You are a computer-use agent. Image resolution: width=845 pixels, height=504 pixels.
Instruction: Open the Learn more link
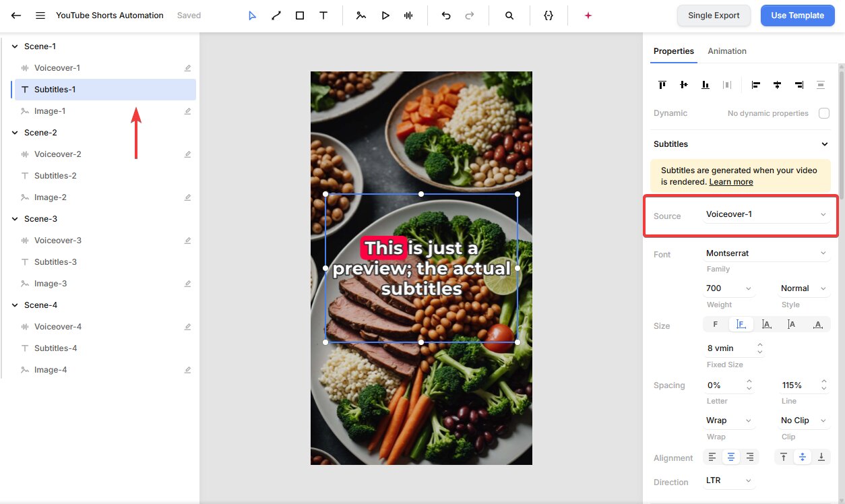731,182
